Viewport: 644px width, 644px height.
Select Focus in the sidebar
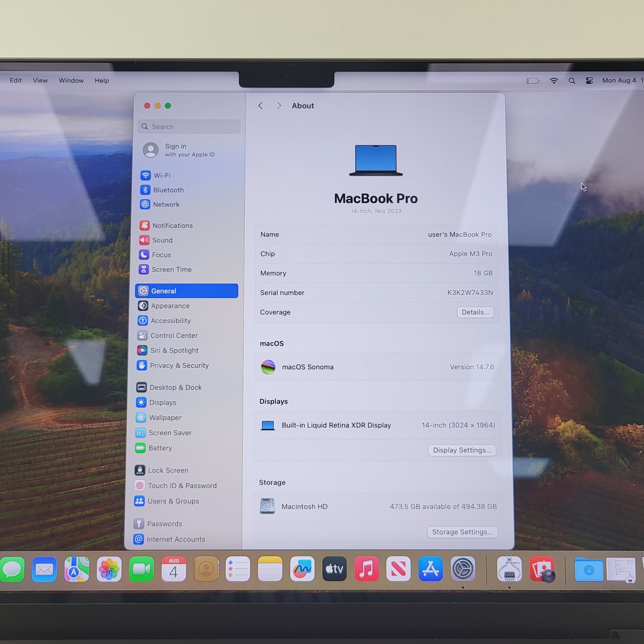point(155,255)
